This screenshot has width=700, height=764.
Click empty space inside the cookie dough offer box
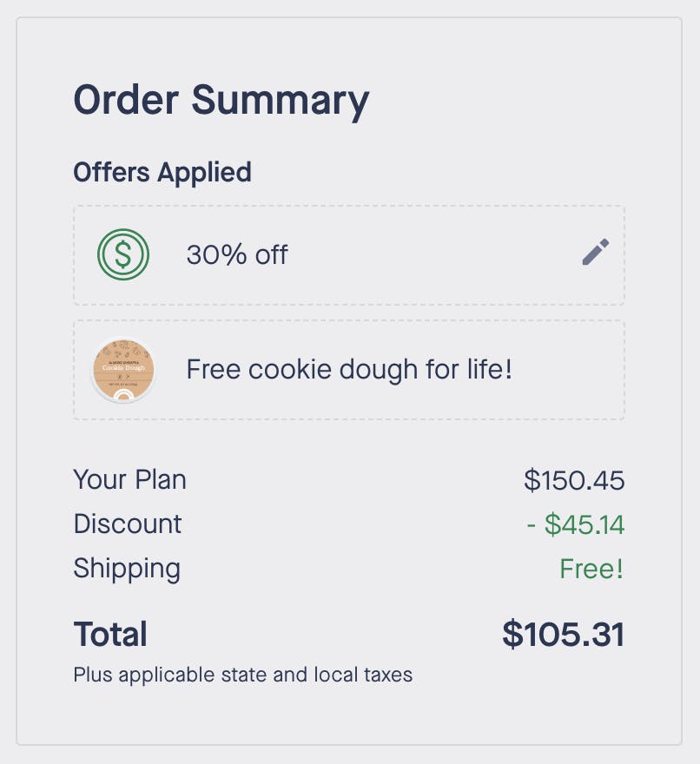[x=569, y=370]
